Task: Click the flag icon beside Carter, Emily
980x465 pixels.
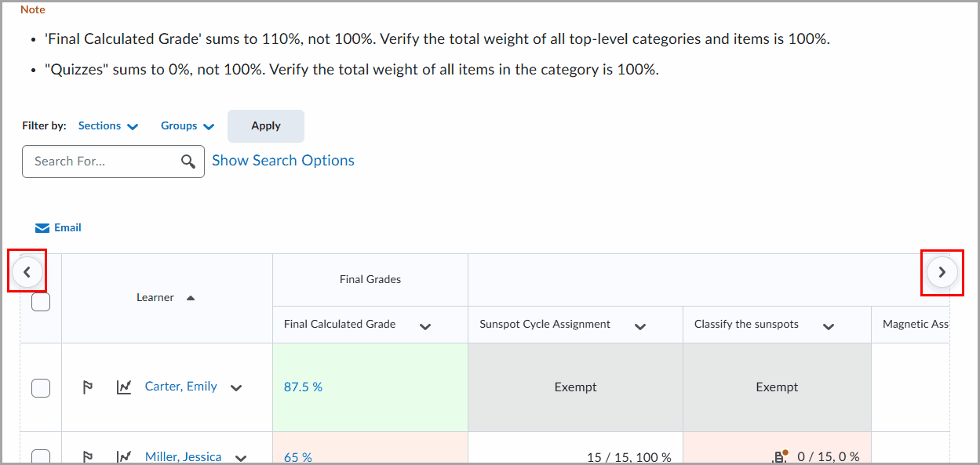Action: [87, 387]
